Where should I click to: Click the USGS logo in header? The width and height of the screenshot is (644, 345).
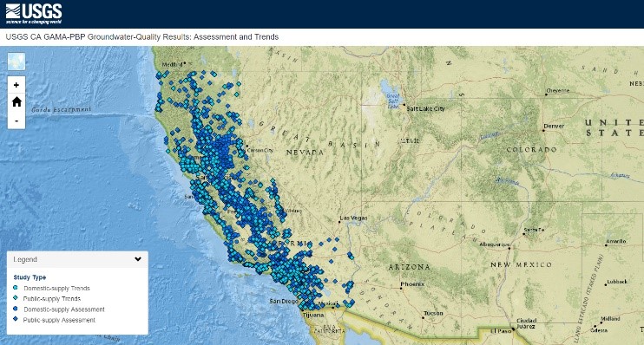(34, 14)
